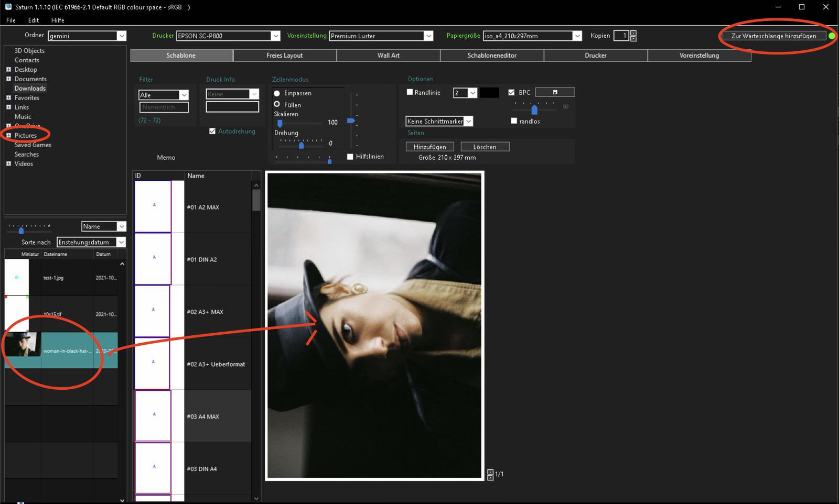Select the Einpassen cell mode radio button
This screenshot has height=504, width=839.
point(277,93)
